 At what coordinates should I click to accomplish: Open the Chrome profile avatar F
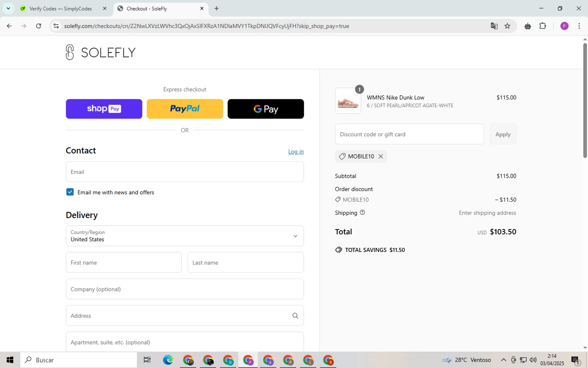click(x=564, y=26)
